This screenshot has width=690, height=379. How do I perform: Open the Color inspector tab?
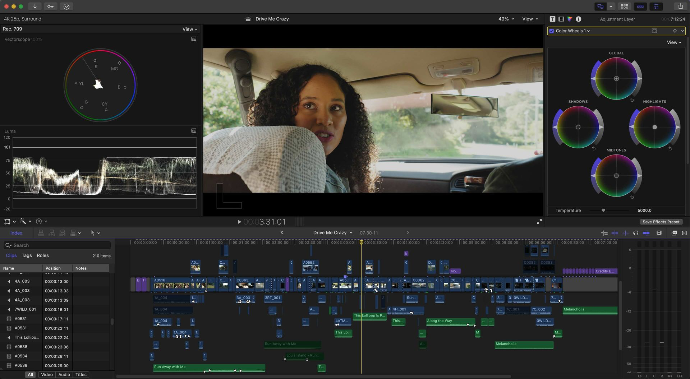coord(570,19)
